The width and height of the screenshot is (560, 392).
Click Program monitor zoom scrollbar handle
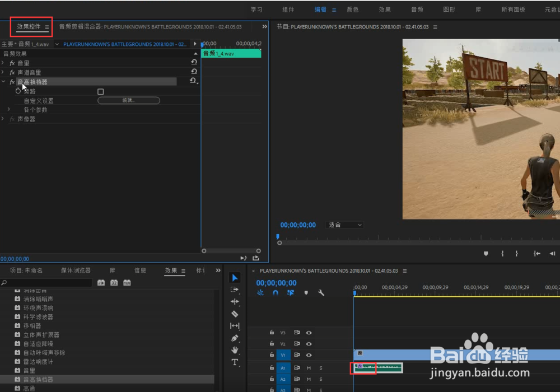click(279, 243)
